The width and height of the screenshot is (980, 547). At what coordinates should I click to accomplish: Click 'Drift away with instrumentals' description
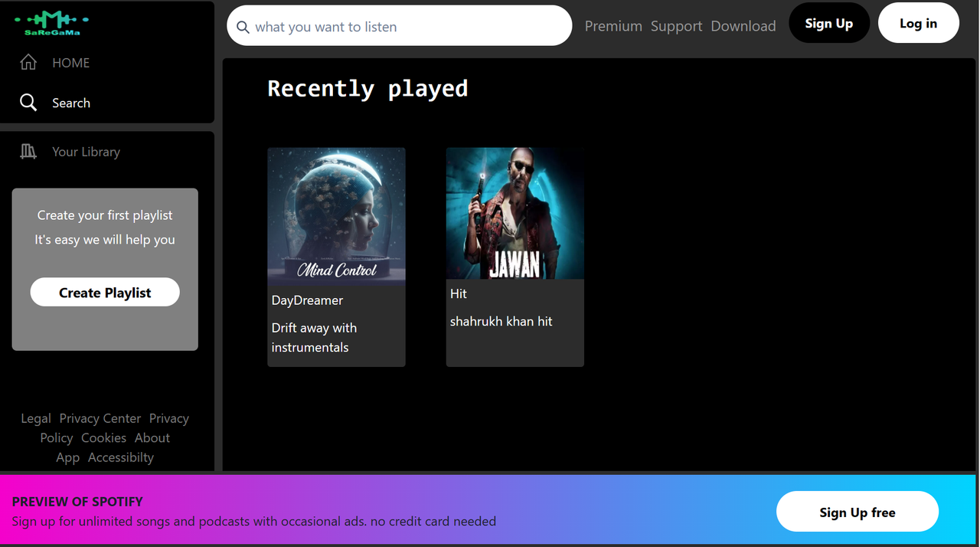[314, 337]
